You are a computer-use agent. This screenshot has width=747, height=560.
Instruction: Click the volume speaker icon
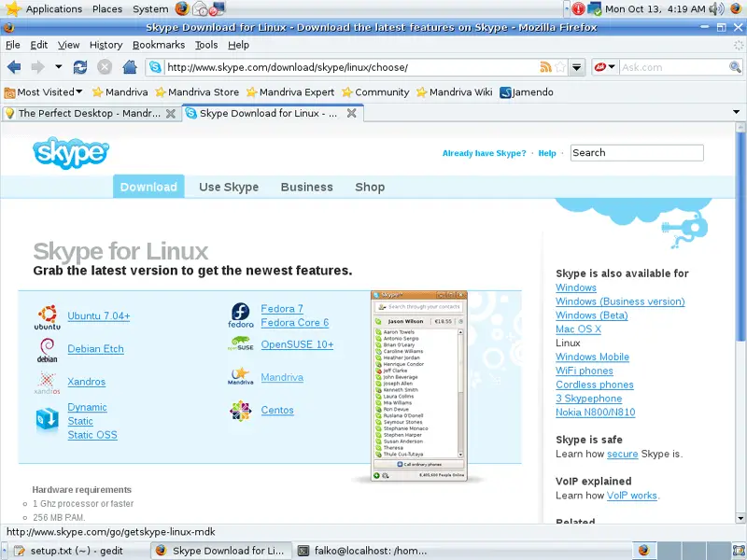pyautogui.click(x=716, y=8)
